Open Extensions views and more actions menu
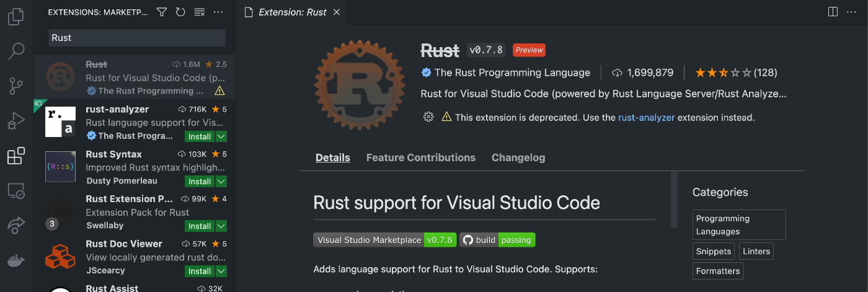868x292 pixels. [x=218, y=12]
